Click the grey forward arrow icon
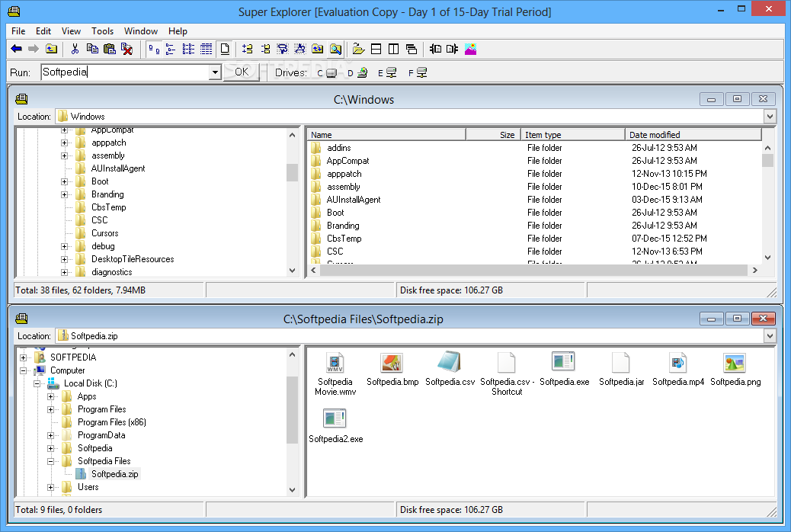Screen dimensions: 791x532 click(34, 49)
